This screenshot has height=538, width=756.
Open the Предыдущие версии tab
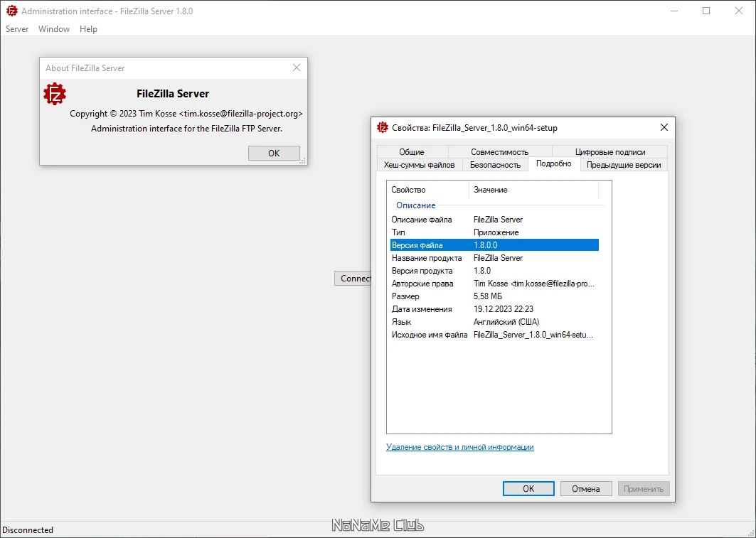[624, 165]
